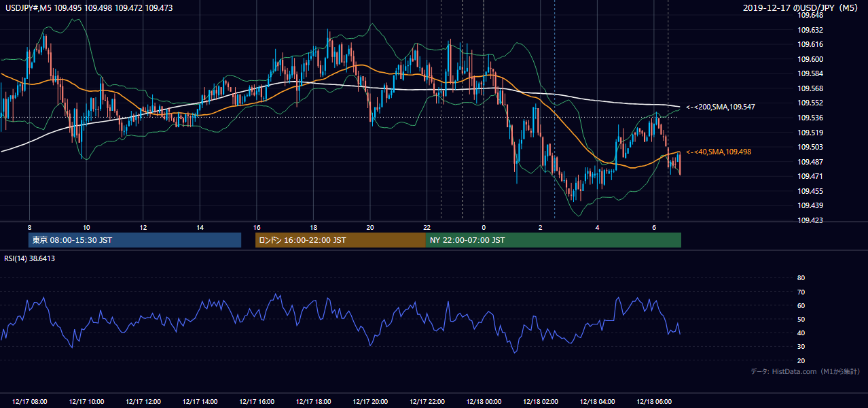The width and height of the screenshot is (868, 408).
Task: Select the '2019-12-17 のUSD/JPY (M5)' title
Action: [801, 8]
